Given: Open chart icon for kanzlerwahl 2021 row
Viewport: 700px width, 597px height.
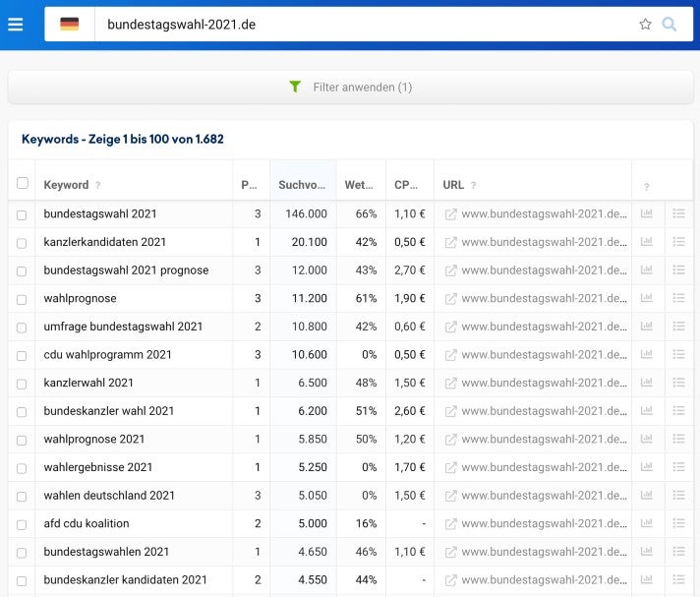Looking at the screenshot, I should [647, 383].
